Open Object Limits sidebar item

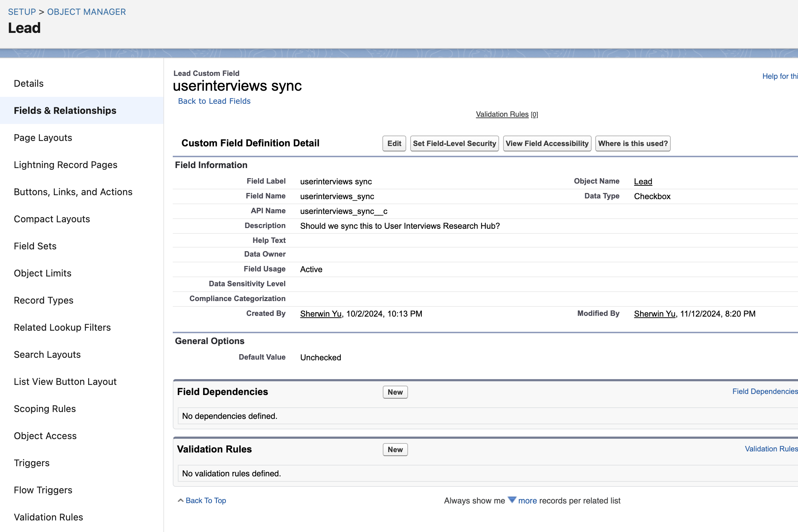coord(43,273)
